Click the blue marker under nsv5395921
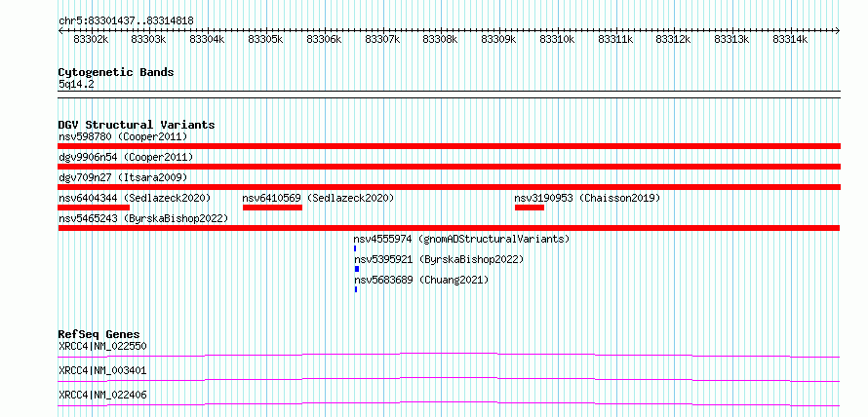The image size is (868, 417). [357, 269]
